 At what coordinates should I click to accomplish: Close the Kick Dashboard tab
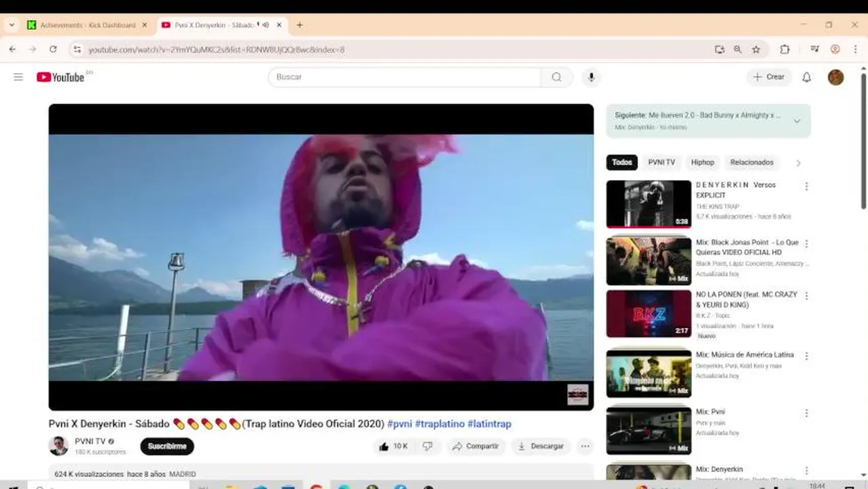click(x=144, y=25)
